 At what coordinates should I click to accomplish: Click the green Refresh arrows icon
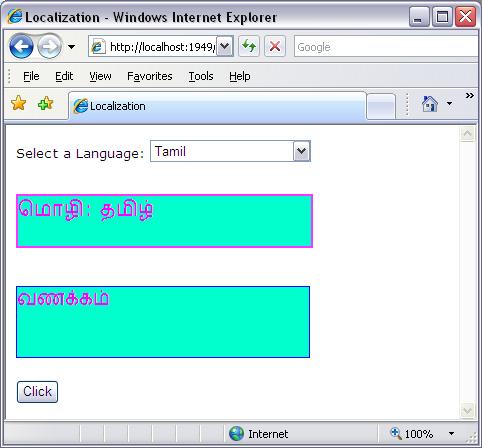pos(249,46)
